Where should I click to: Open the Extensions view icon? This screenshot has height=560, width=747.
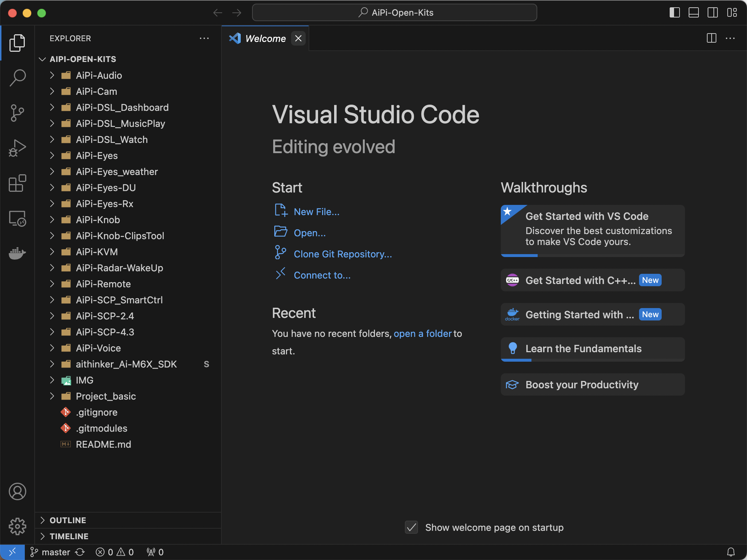pyautogui.click(x=17, y=183)
